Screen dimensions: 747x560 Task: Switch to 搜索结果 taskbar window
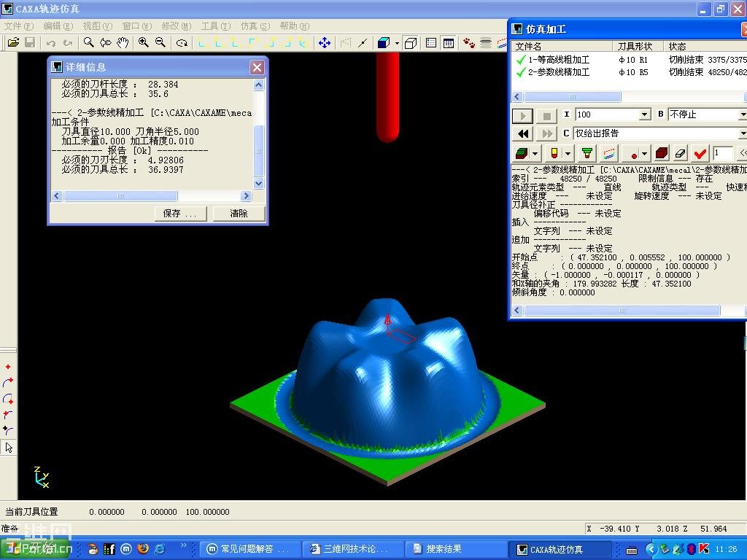(x=456, y=549)
